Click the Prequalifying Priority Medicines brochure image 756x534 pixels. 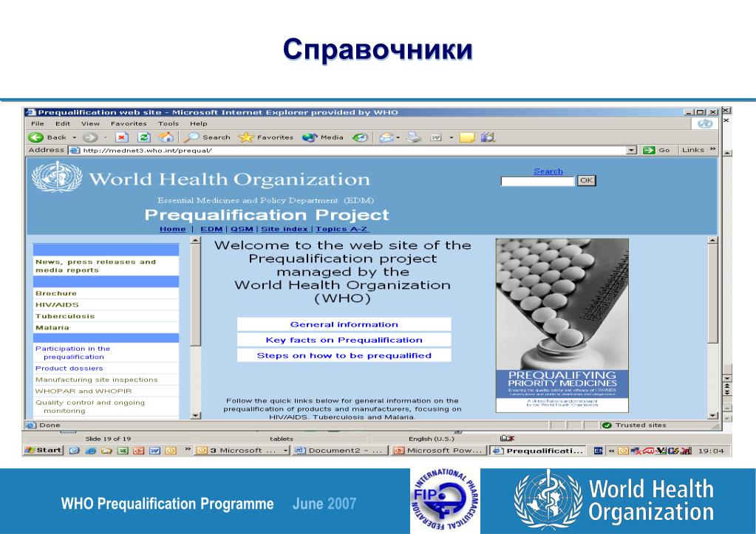pos(562,326)
